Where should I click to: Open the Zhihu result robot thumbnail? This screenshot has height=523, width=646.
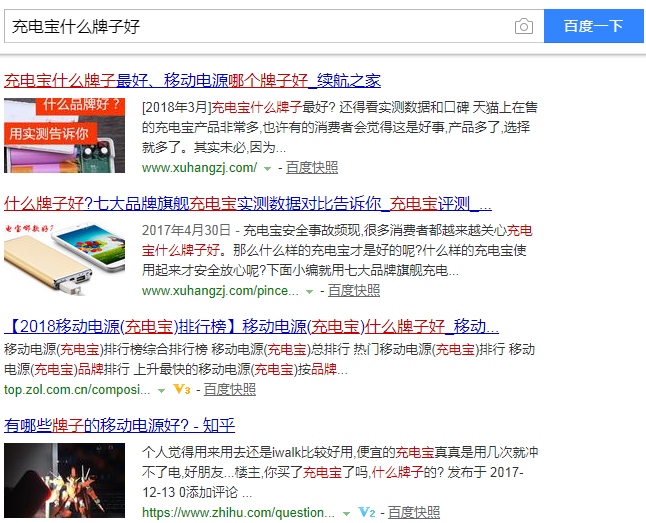(x=64, y=480)
